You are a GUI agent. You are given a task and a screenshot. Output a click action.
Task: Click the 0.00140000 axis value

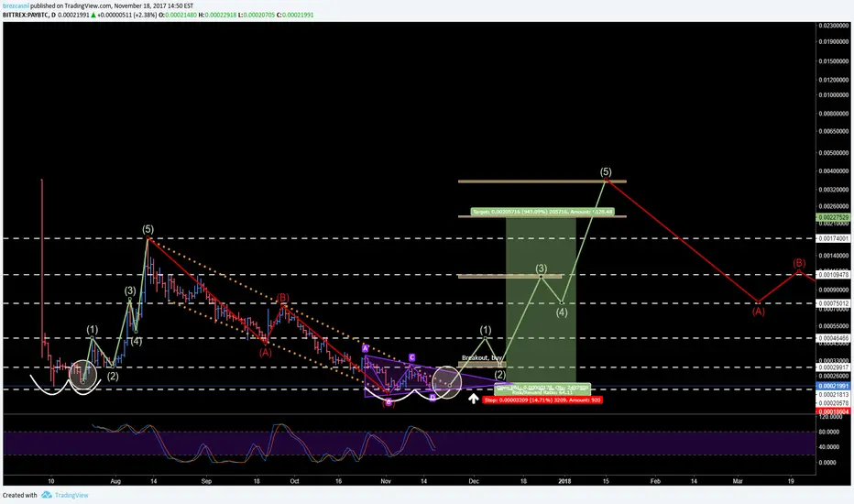click(x=834, y=256)
